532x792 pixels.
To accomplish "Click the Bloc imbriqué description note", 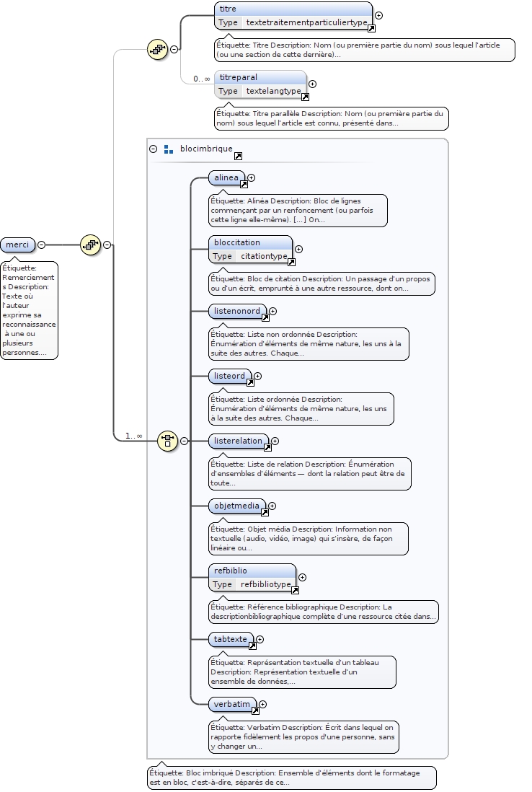I will [291, 778].
